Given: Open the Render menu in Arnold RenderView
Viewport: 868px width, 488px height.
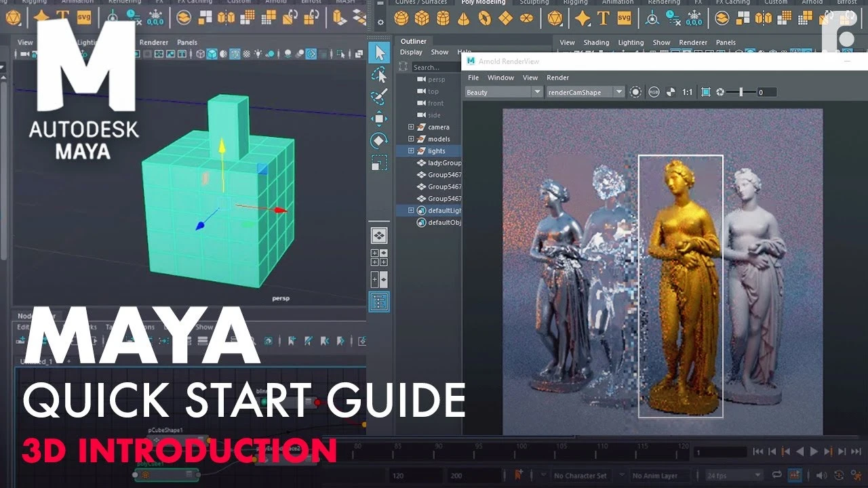Looking at the screenshot, I should (558, 78).
